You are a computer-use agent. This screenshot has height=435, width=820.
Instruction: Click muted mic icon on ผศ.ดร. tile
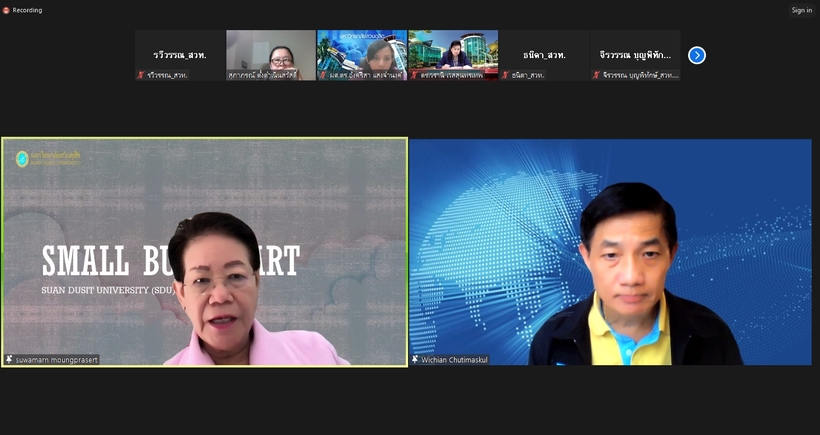pos(323,75)
